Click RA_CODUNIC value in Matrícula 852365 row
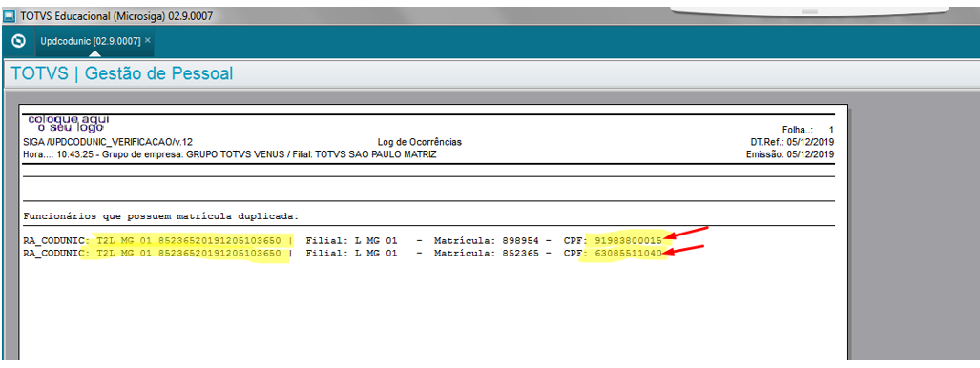 188,253
